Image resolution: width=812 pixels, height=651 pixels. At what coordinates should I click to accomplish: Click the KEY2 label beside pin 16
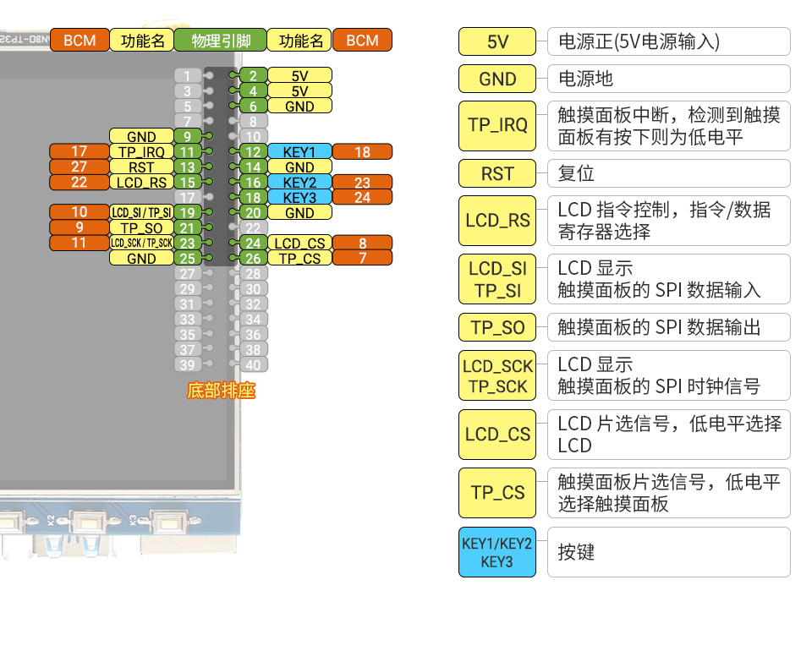tap(299, 183)
